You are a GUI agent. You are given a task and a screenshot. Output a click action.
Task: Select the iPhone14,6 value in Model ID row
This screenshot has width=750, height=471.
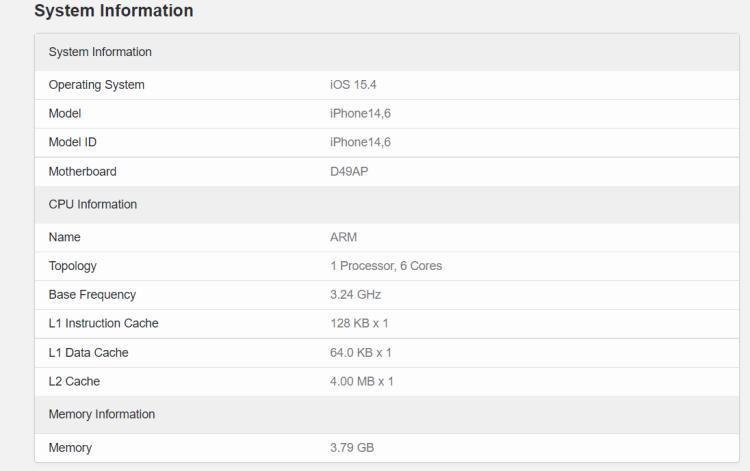tap(360, 142)
